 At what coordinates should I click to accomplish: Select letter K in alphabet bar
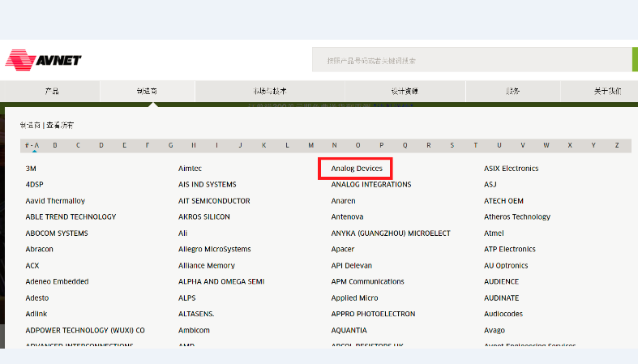[264, 145]
